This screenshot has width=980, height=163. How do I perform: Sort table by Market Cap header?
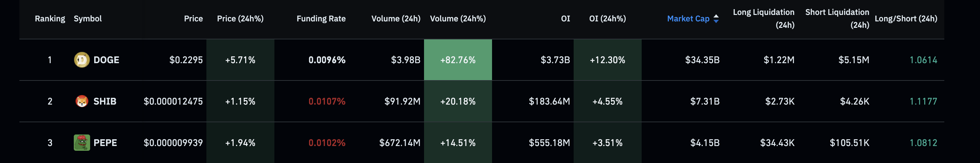pyautogui.click(x=688, y=19)
